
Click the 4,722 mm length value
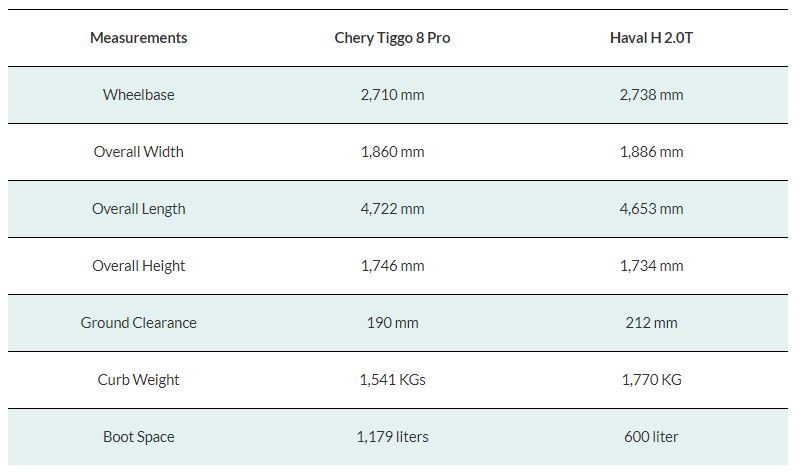pos(392,209)
